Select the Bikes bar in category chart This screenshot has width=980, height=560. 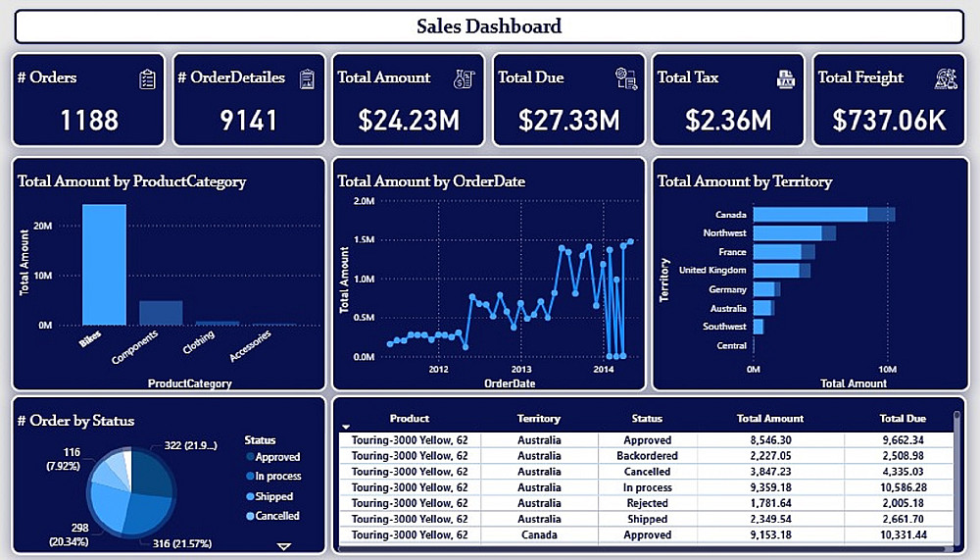coord(105,265)
